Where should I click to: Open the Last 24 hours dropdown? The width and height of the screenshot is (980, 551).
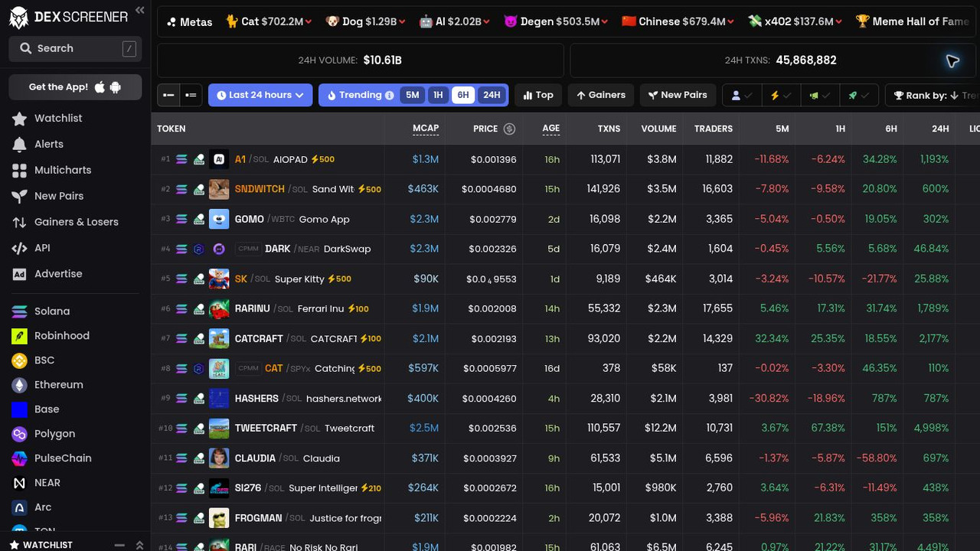point(260,95)
